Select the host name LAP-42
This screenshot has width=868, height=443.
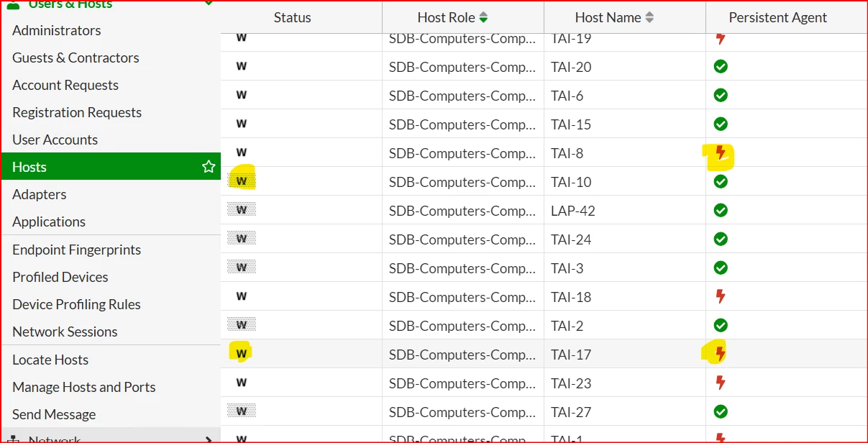[x=573, y=210]
